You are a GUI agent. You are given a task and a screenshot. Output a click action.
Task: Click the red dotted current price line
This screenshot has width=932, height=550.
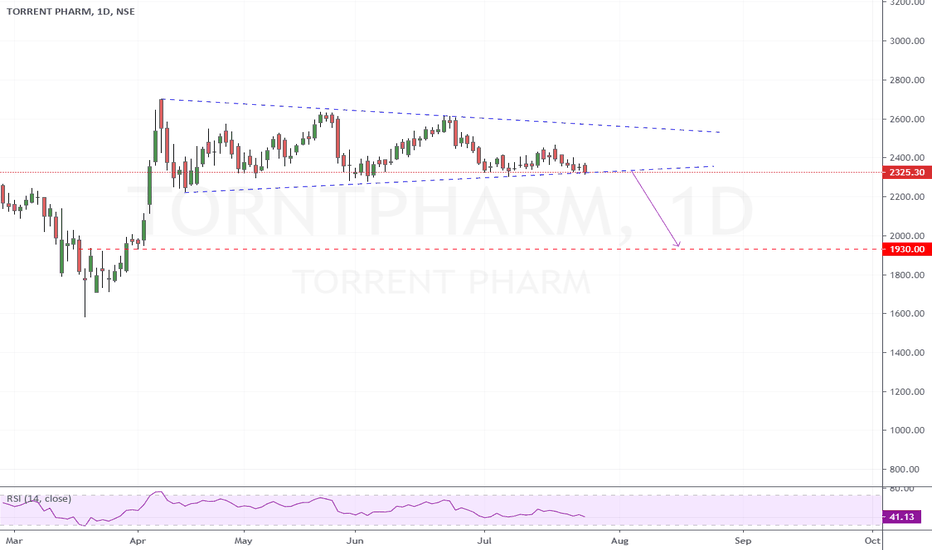pyautogui.click(x=440, y=172)
